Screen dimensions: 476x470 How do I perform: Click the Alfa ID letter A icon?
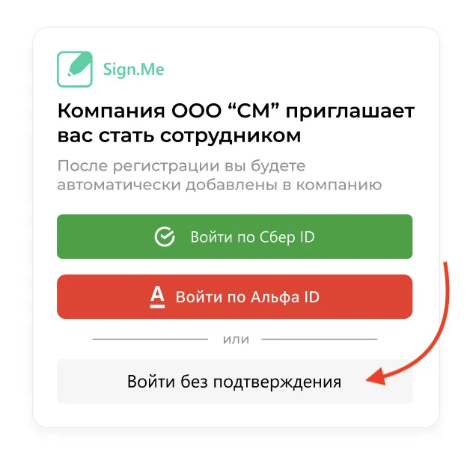[x=157, y=297]
